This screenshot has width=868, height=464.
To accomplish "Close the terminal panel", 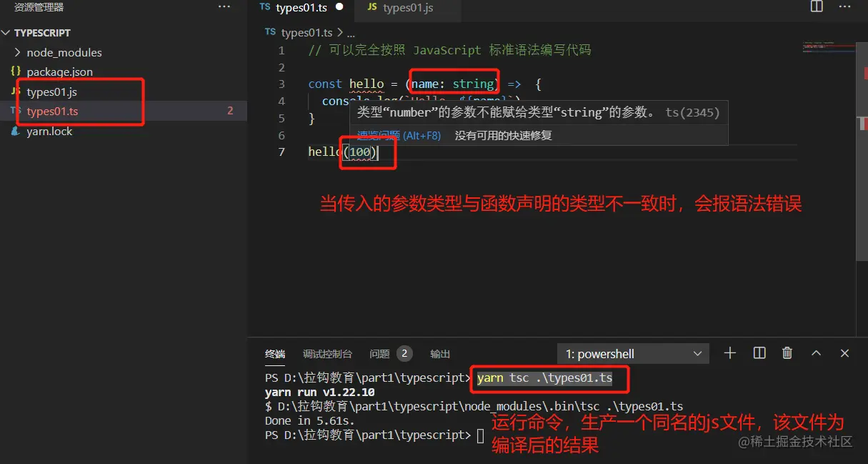I will point(844,353).
